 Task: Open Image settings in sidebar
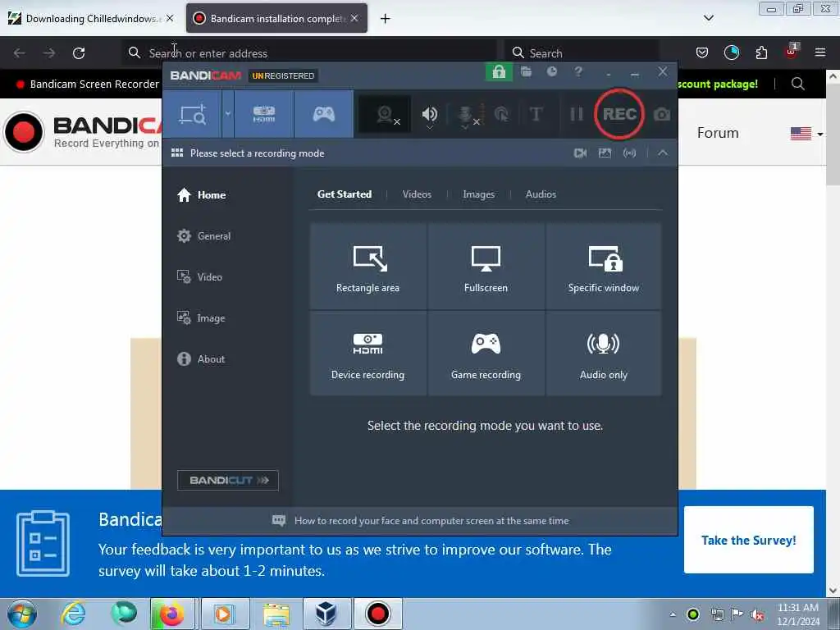pyautogui.click(x=201, y=318)
